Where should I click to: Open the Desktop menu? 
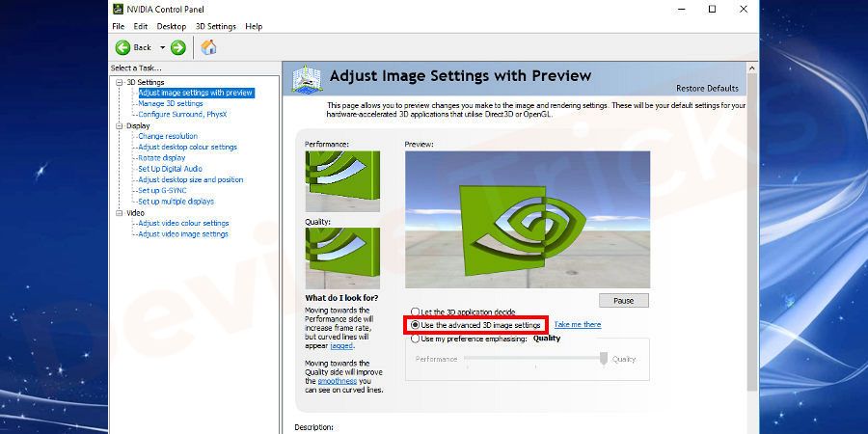tap(172, 27)
